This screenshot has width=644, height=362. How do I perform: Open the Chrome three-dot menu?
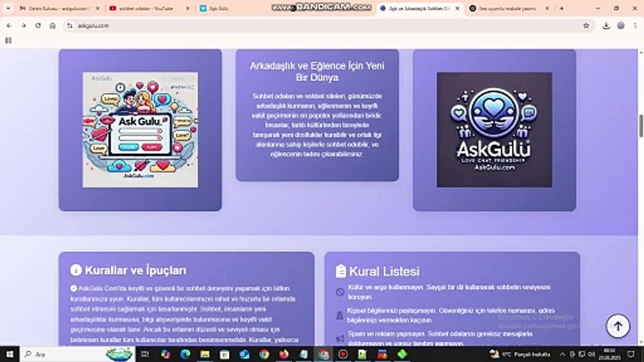point(635,26)
